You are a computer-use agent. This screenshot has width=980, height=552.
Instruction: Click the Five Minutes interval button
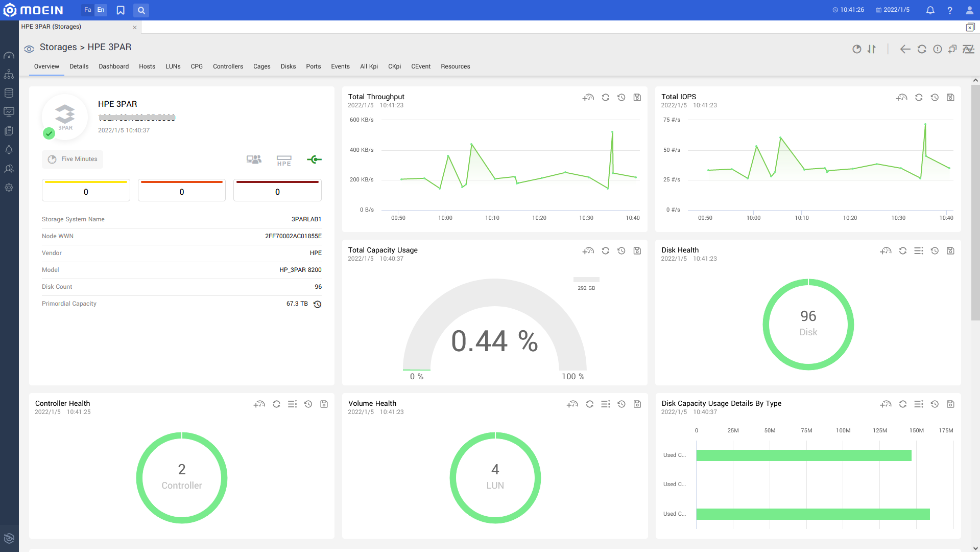click(x=73, y=159)
